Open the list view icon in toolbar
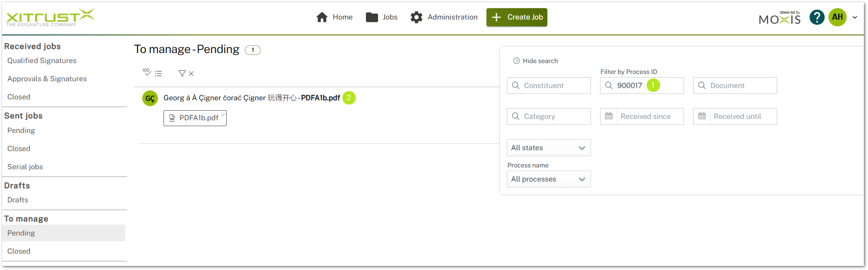Image resolution: width=868 pixels, height=270 pixels. coord(158,73)
